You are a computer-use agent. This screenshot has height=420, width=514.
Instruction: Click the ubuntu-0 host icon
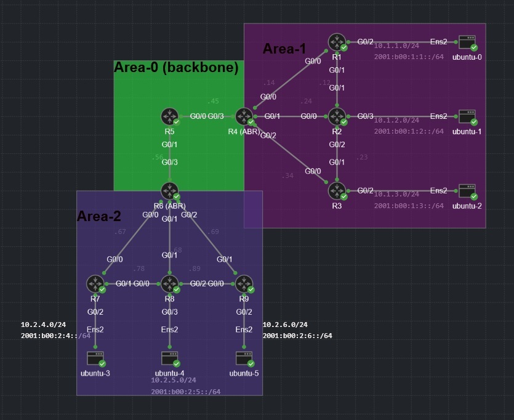[467, 42]
